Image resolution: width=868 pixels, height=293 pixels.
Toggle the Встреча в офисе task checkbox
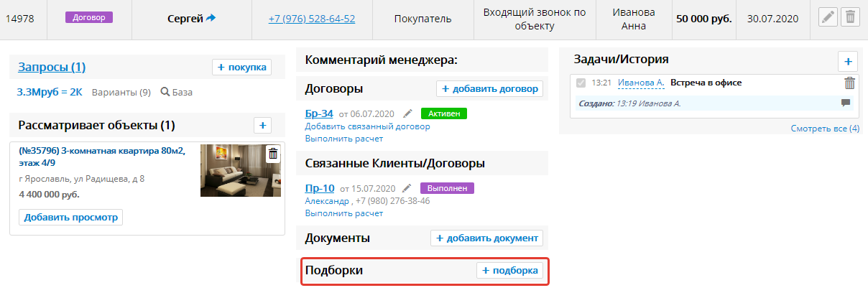coord(581,83)
